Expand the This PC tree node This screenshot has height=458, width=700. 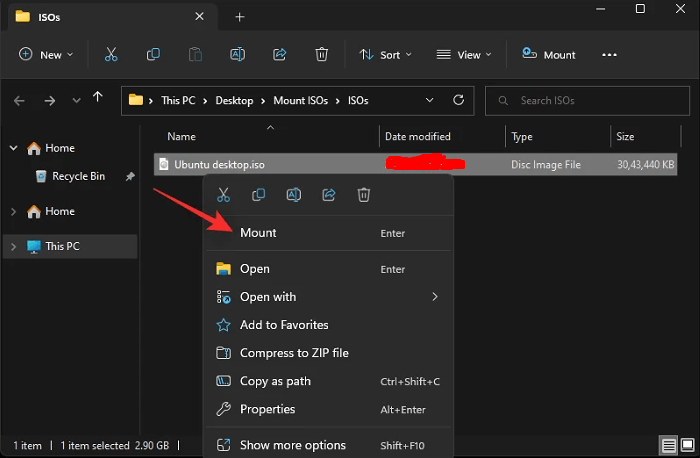tap(13, 246)
